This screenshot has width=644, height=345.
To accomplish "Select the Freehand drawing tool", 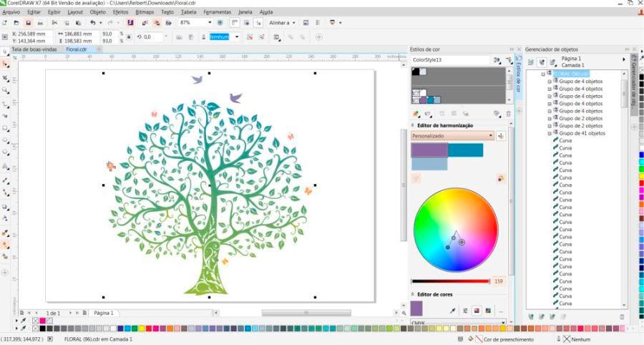I will click(x=5, y=104).
